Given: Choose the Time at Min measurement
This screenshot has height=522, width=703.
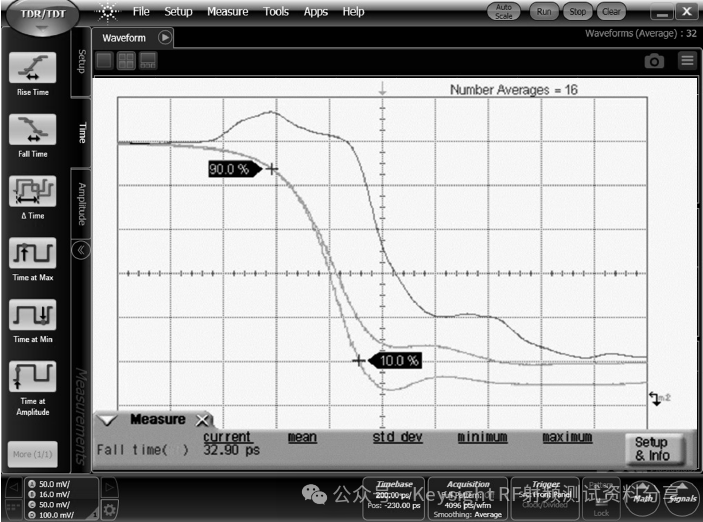Looking at the screenshot, I should 32,316.
